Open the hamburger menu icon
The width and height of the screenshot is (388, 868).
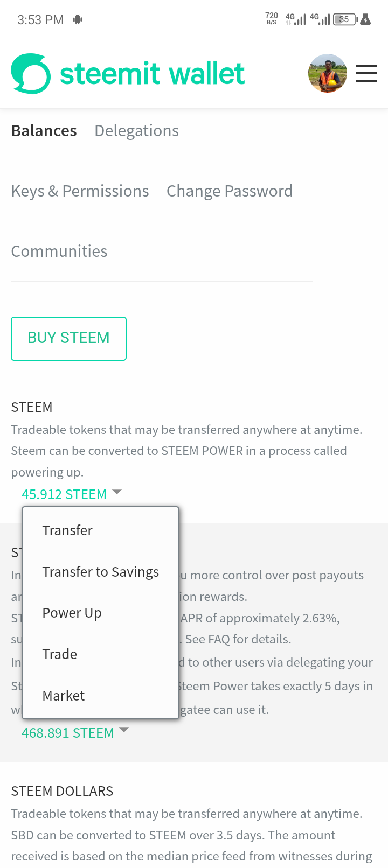[366, 73]
